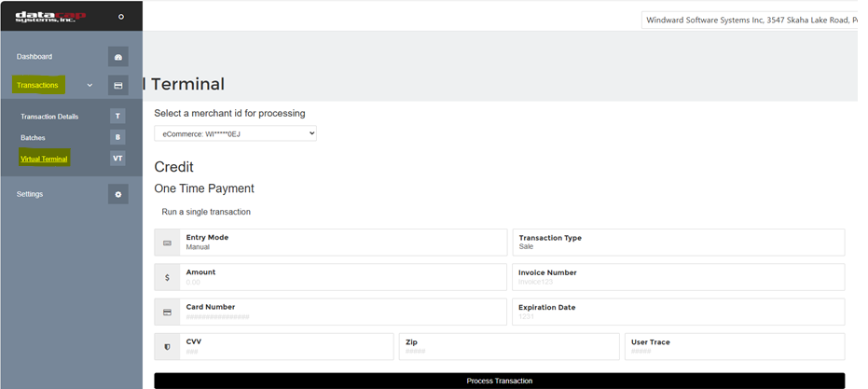This screenshot has height=389, width=868.
Task: Open the Dashboard menu item
Action: pyautogui.click(x=34, y=57)
